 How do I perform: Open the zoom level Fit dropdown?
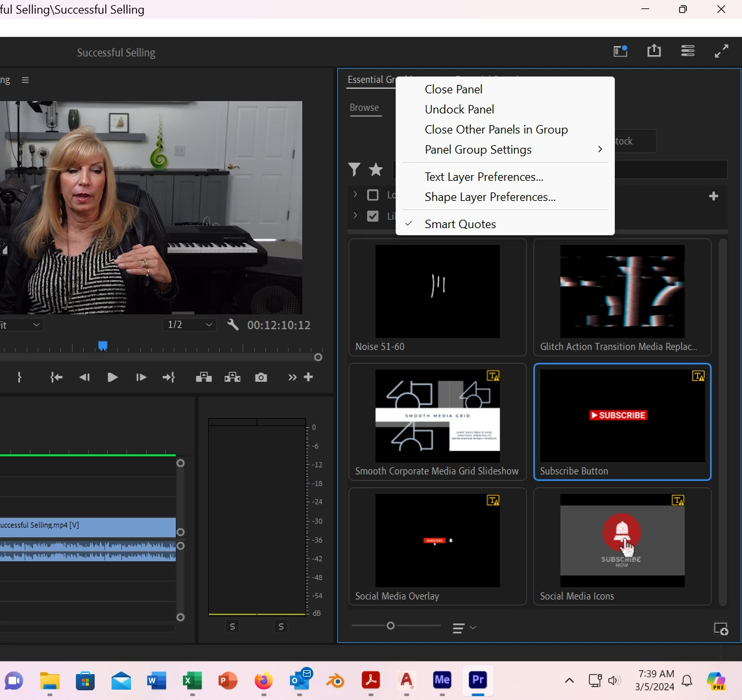[x=21, y=325]
